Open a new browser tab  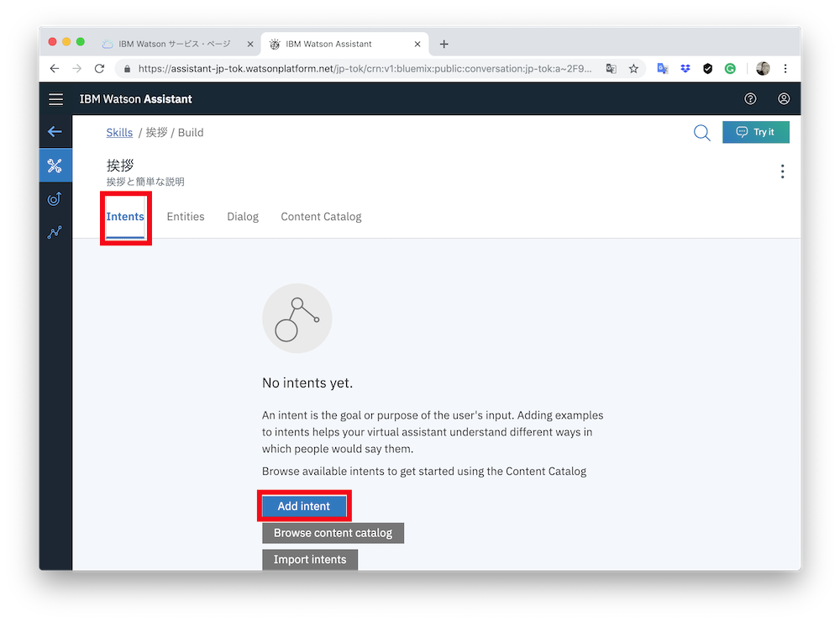click(x=444, y=44)
